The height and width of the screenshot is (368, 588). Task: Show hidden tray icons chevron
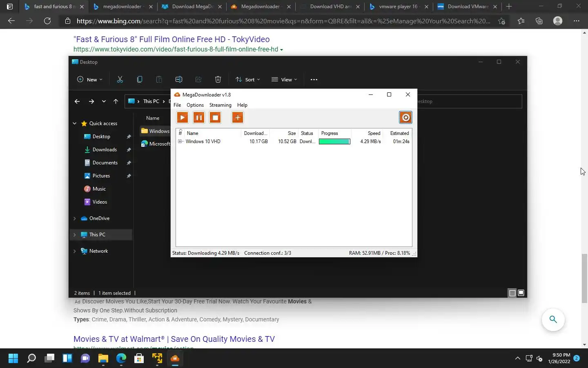[x=518, y=359]
